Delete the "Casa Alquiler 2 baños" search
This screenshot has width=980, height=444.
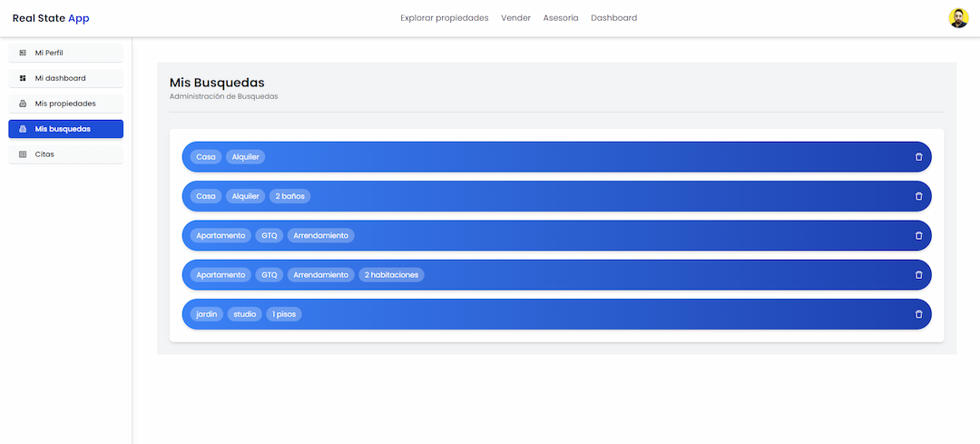pyautogui.click(x=918, y=196)
